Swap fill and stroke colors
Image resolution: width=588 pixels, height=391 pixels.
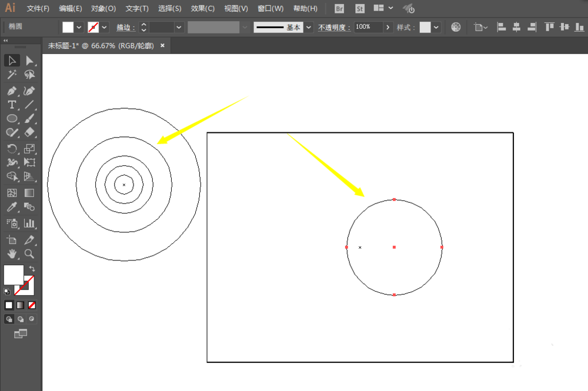pos(32,269)
